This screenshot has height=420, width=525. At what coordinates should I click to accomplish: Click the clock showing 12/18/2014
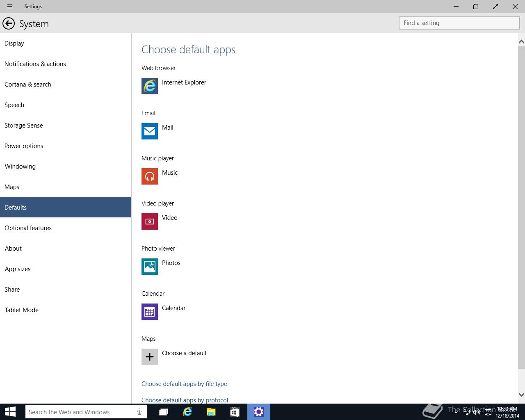pos(507,412)
